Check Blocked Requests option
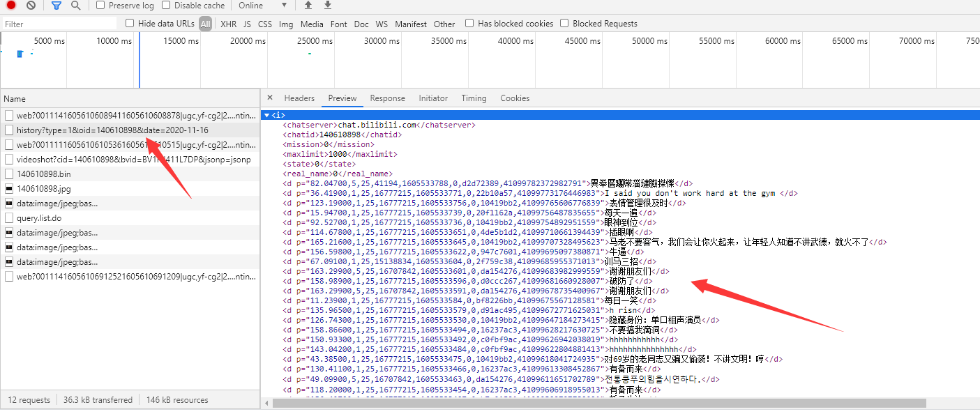The width and height of the screenshot is (980, 414). click(564, 23)
